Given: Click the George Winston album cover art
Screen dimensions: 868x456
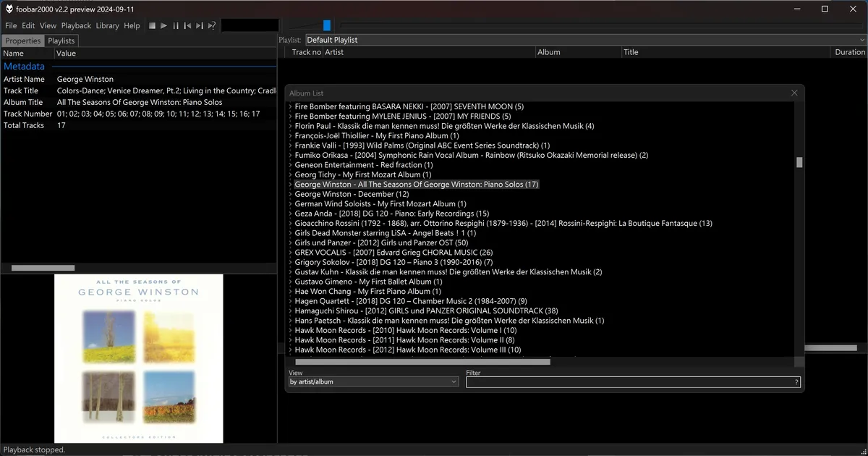Looking at the screenshot, I should tap(139, 358).
